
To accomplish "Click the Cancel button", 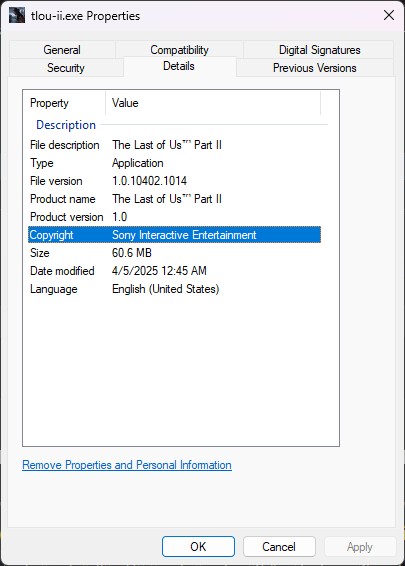I will click(x=279, y=547).
